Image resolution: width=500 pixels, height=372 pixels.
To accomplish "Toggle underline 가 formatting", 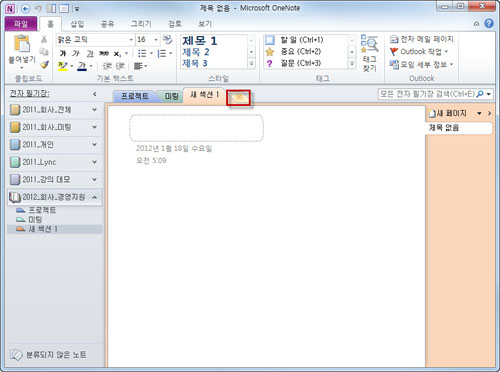I will pos(90,54).
